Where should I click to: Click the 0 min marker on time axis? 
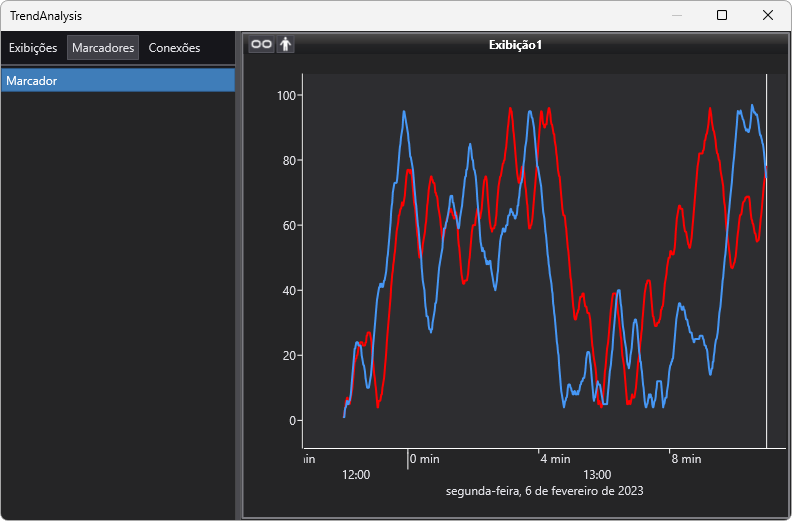point(424,459)
